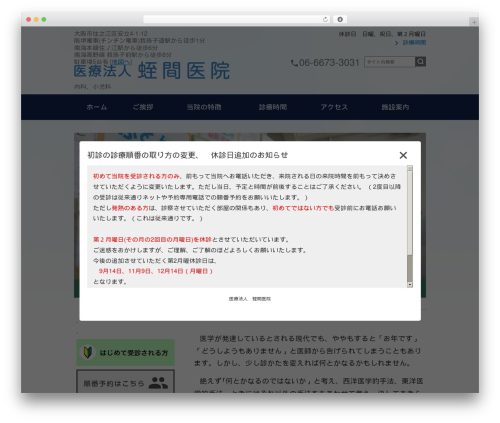This screenshot has height=423, width=500.
Task: Click the new tab plus icon
Action: (474, 22)
